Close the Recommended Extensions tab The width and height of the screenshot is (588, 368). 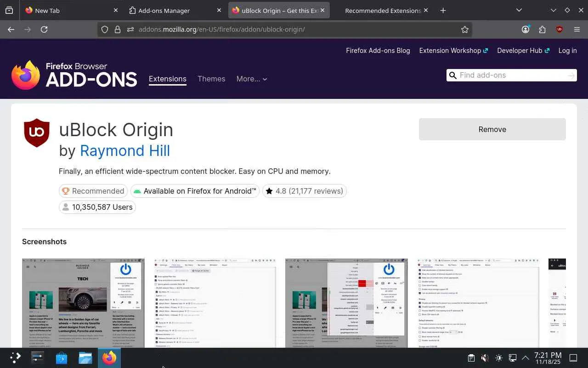click(x=426, y=10)
